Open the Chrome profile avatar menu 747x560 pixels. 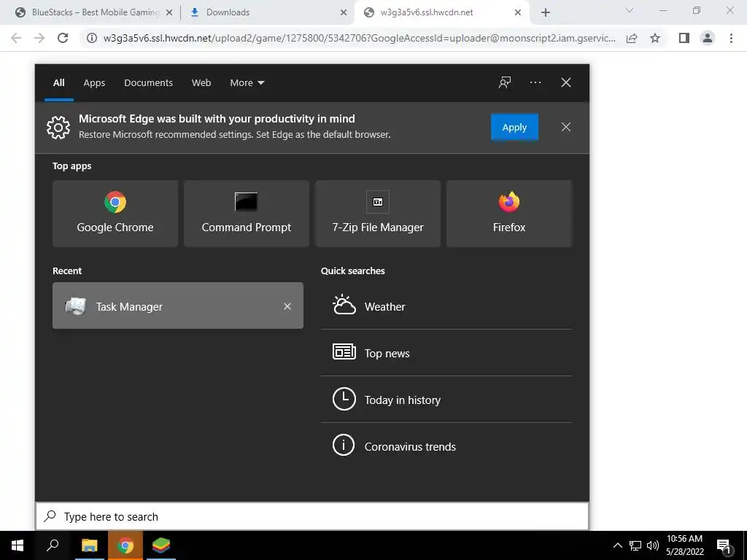click(708, 38)
